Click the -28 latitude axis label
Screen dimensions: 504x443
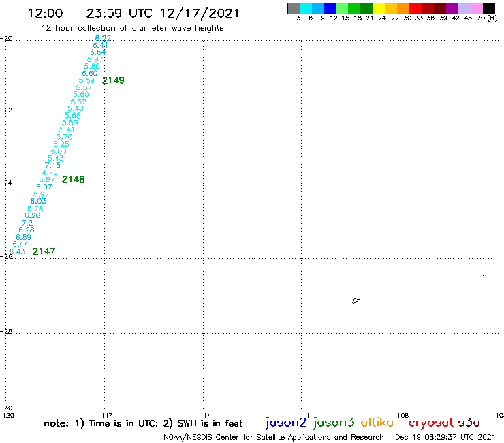pos(6,331)
